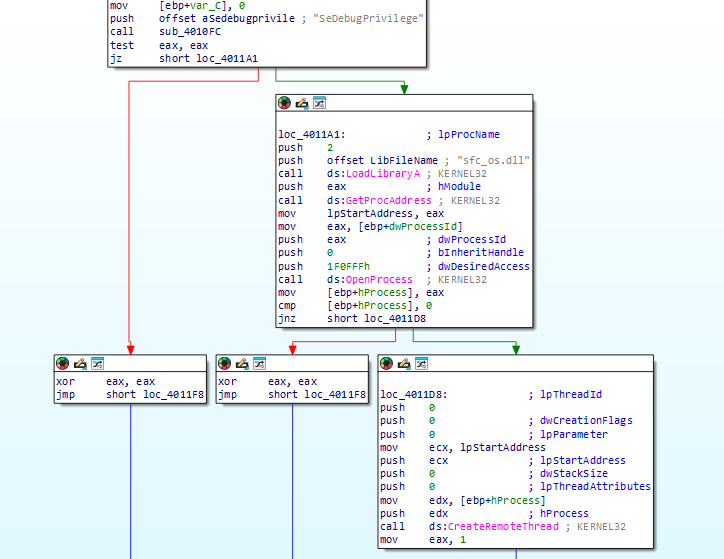Click the pencil edit icon in loc_4011D8 node
Image resolution: width=724 pixels, height=559 pixels.
(x=404, y=363)
